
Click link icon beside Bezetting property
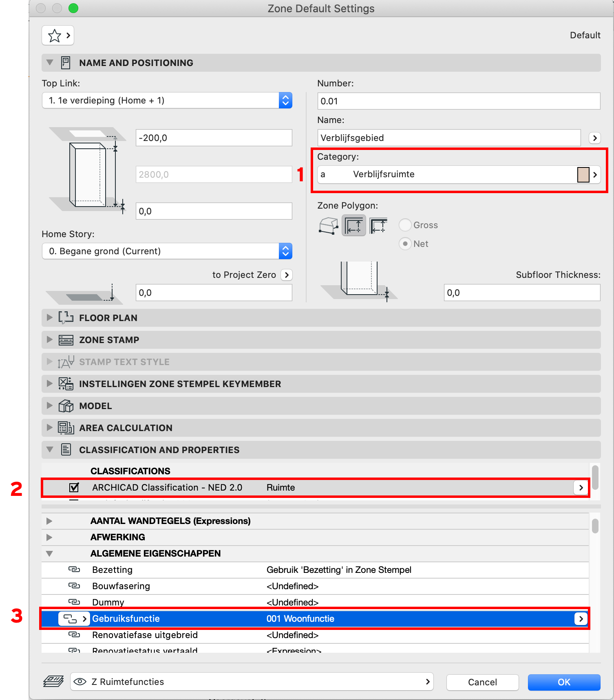click(x=74, y=569)
